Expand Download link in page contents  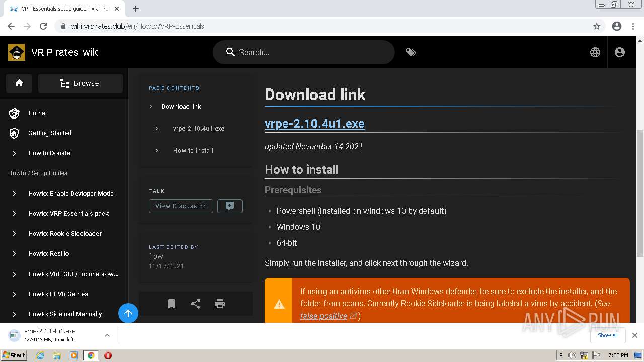[x=151, y=107]
